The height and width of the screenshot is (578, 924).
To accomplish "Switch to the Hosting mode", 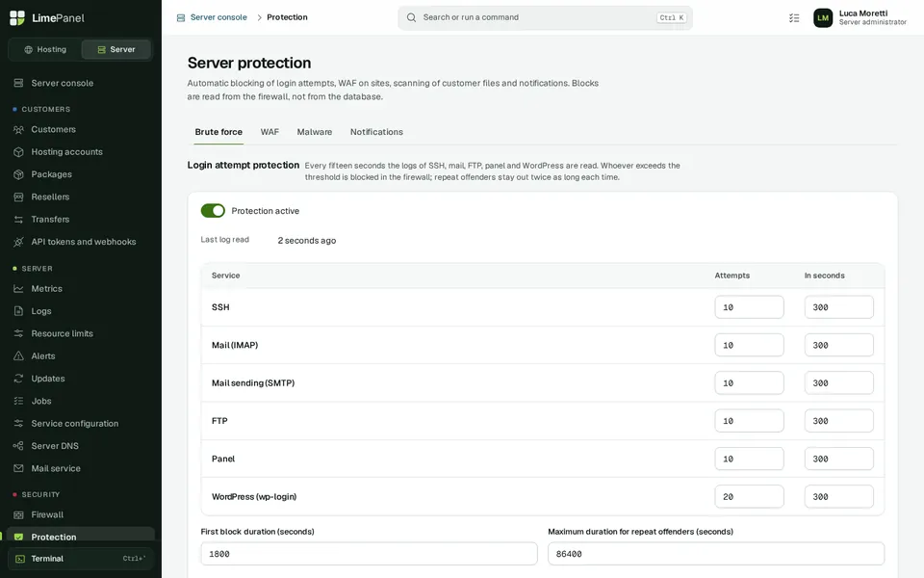I will (45, 49).
